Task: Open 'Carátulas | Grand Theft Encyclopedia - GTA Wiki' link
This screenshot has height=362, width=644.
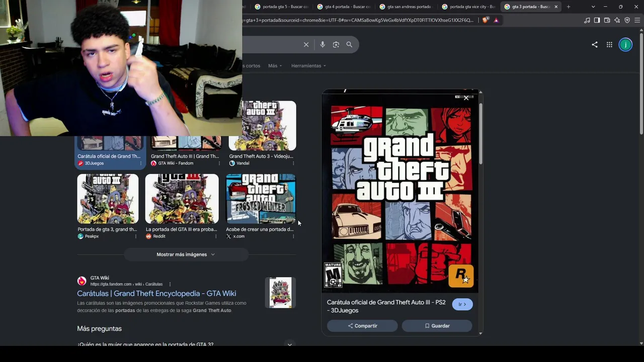Action: (x=156, y=294)
